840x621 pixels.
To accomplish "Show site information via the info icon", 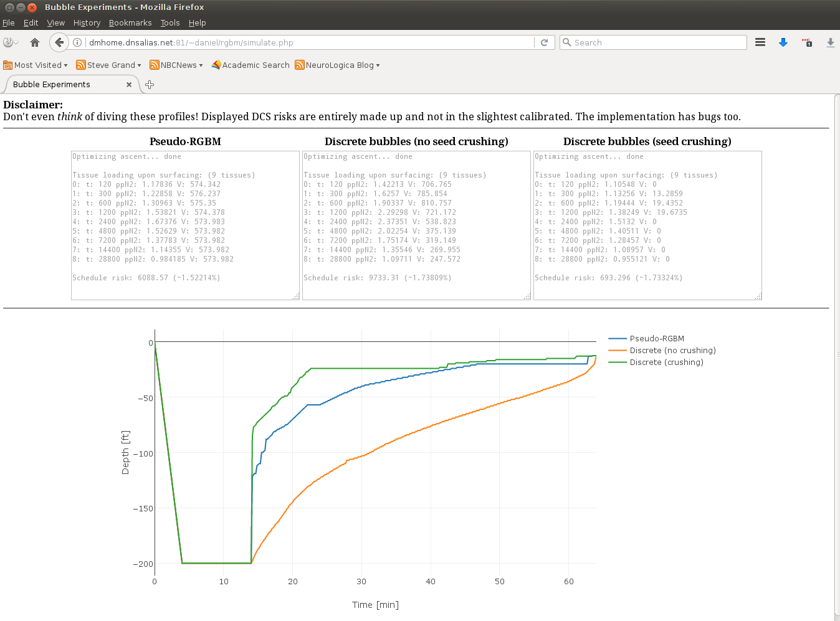I will point(77,42).
